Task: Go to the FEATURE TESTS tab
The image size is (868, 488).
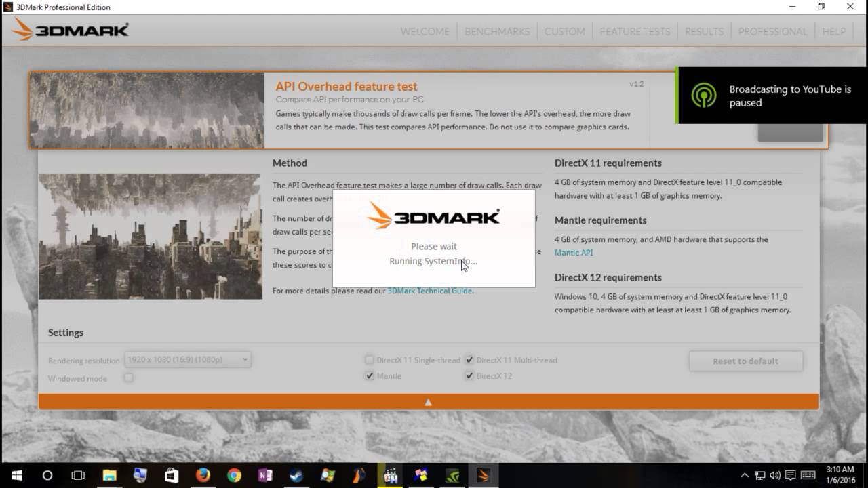Action: point(635,31)
